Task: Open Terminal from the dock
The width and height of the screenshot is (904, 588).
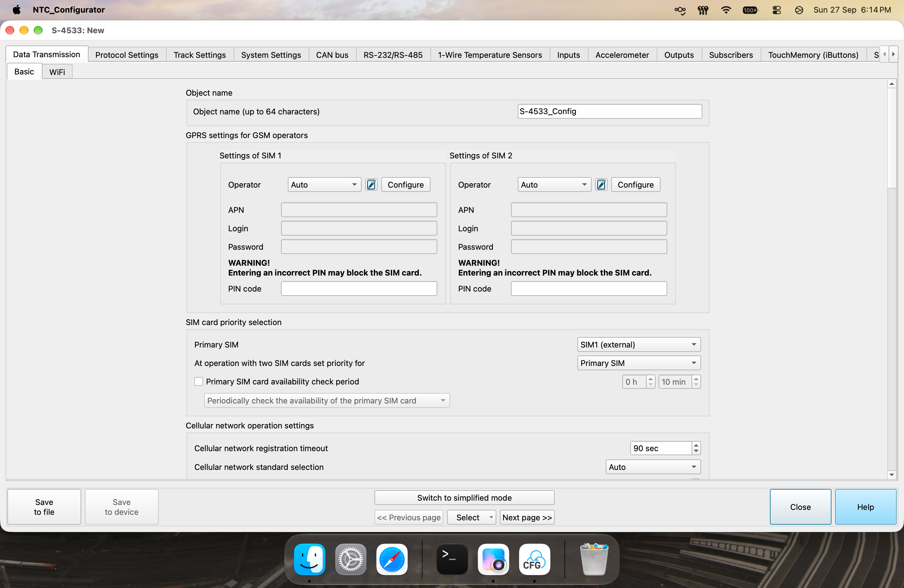Action: [x=452, y=559]
